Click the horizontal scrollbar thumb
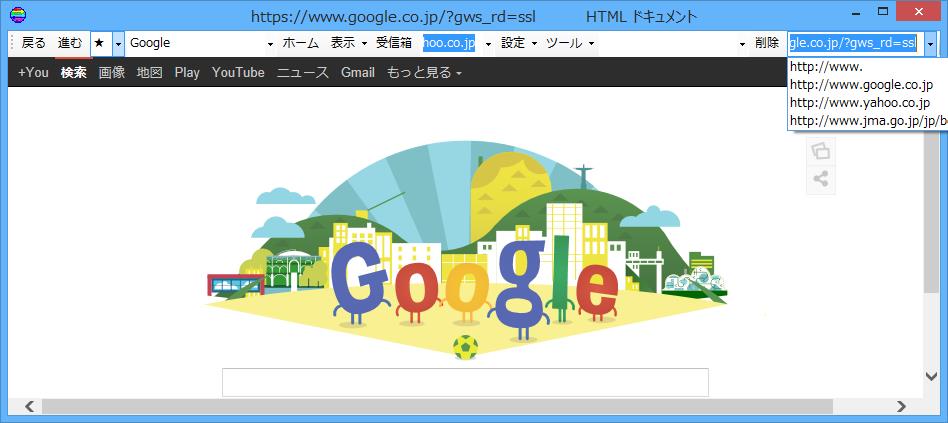948x423 pixels. point(437,406)
